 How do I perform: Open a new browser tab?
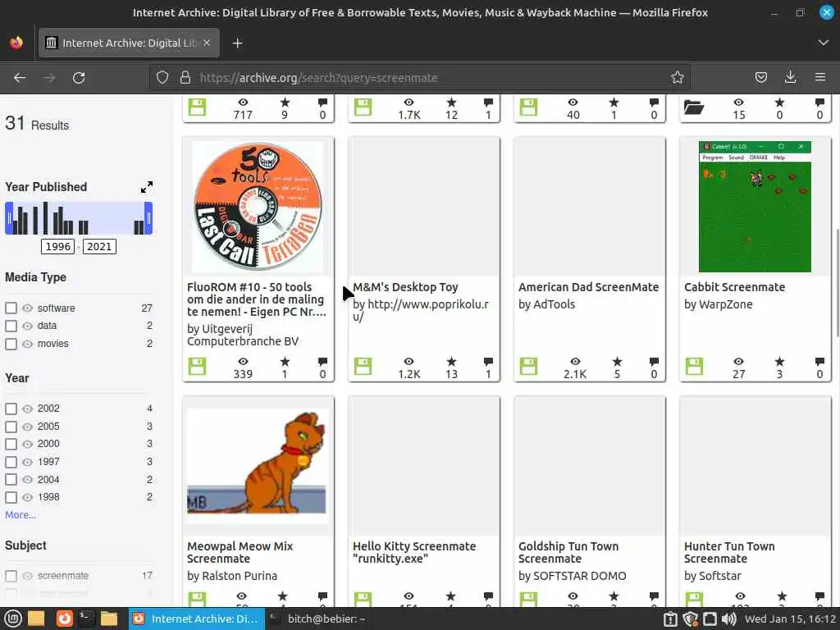237,43
